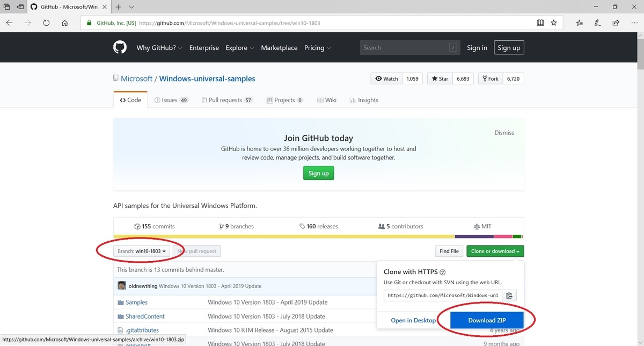The width and height of the screenshot is (644, 346).
Task: View the 9 branches link
Action: point(237,226)
